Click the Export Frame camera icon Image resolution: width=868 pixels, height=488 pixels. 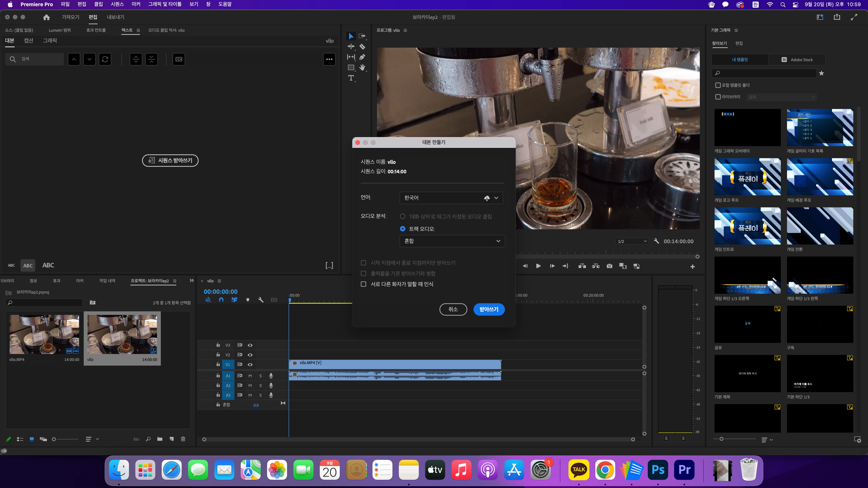609,266
